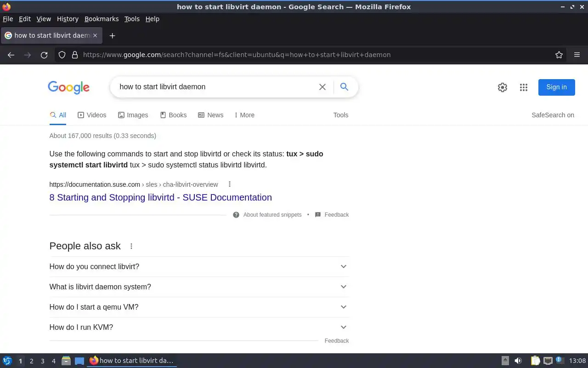The image size is (588, 368).
Task: Open the Firefox hamburger menu
Action: click(x=577, y=55)
